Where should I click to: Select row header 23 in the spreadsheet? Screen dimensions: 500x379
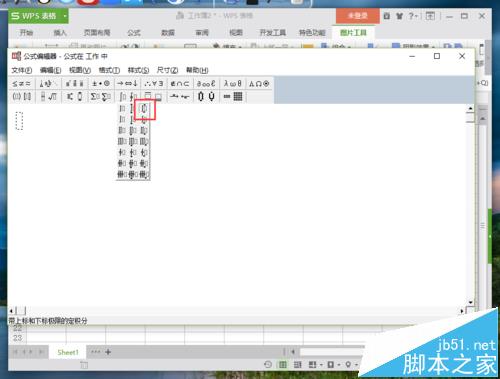click(17, 338)
